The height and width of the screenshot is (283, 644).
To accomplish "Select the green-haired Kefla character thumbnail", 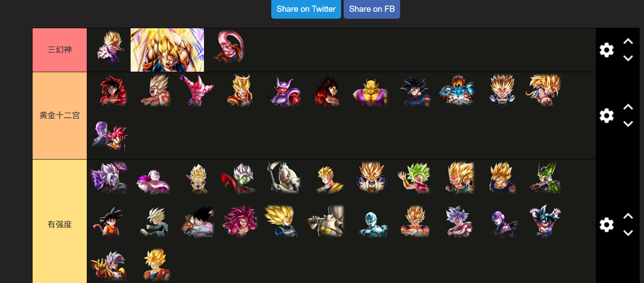I will tap(414, 178).
